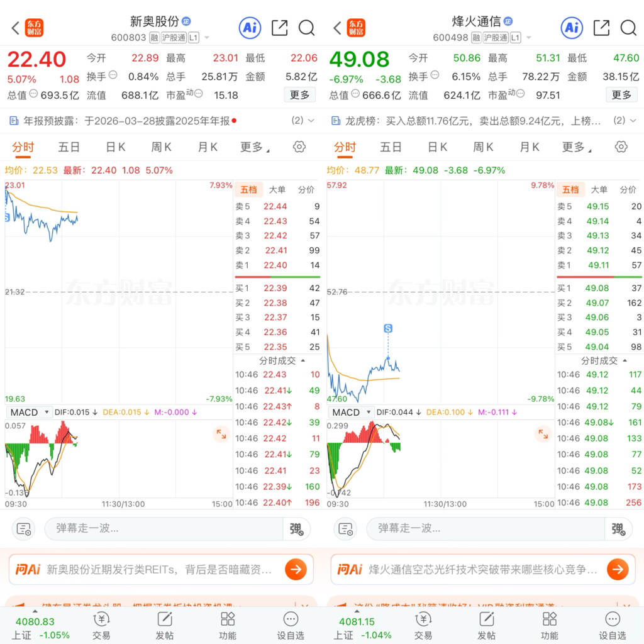644x644 pixels.
Task: Open MACD indicator dropdown on 新奥股份
Action: 29,412
